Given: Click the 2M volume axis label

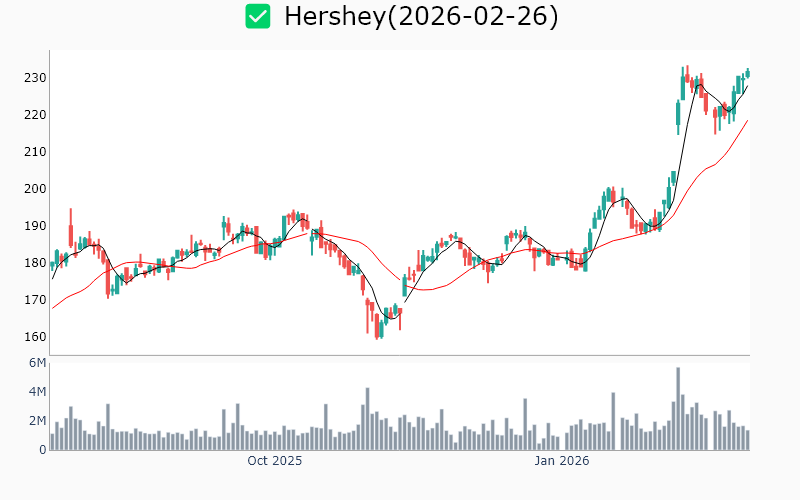Looking at the screenshot, I should pos(37,421).
